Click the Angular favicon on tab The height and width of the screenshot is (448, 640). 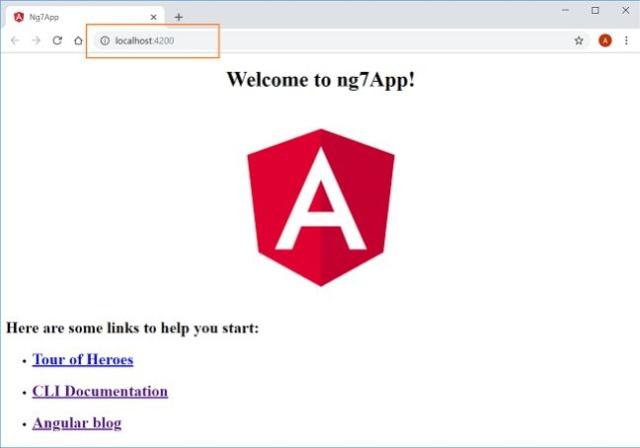[x=19, y=17]
